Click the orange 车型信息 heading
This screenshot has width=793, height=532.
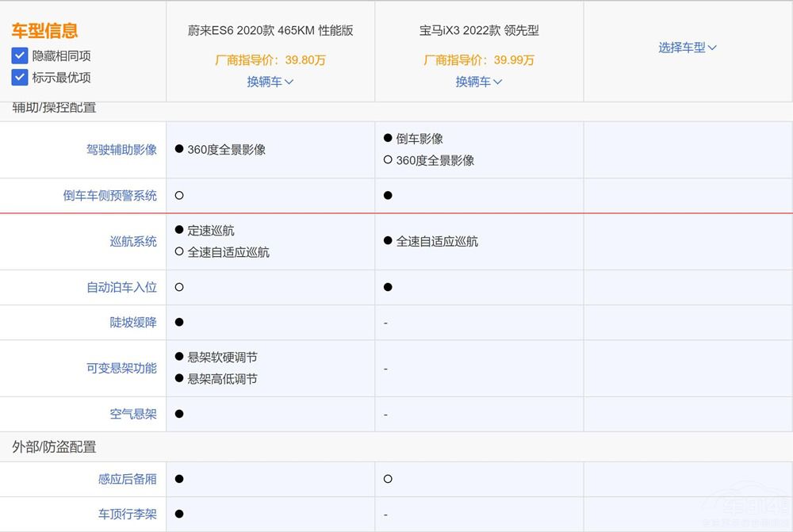coord(44,31)
